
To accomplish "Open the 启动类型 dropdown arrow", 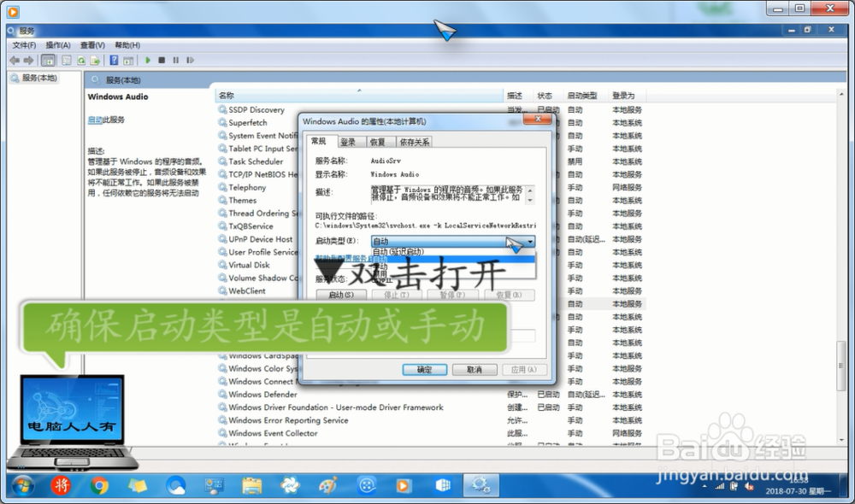I will click(529, 241).
